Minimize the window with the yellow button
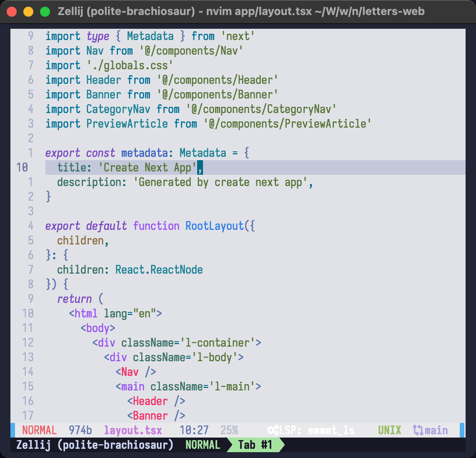This screenshot has width=476, height=458. coord(28,12)
